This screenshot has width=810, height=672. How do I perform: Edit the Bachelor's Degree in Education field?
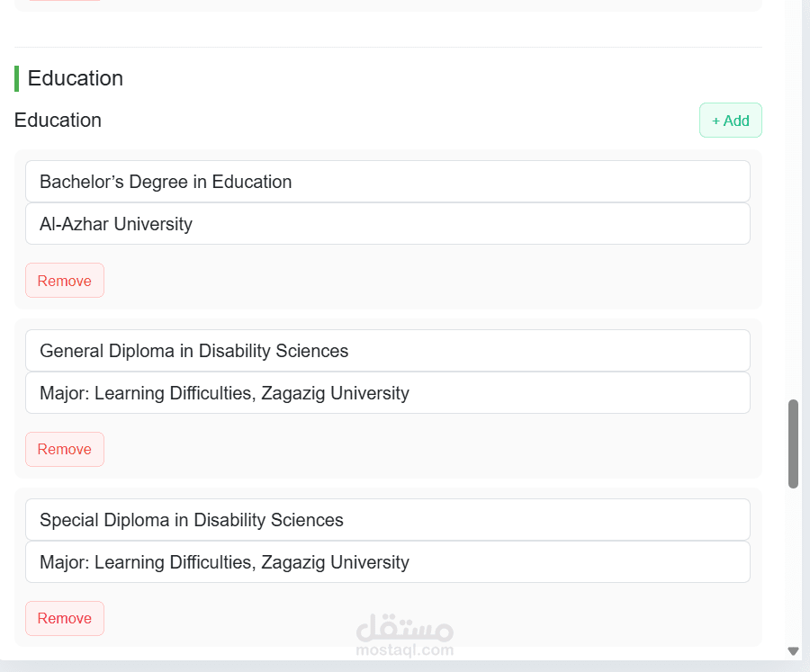(x=387, y=182)
